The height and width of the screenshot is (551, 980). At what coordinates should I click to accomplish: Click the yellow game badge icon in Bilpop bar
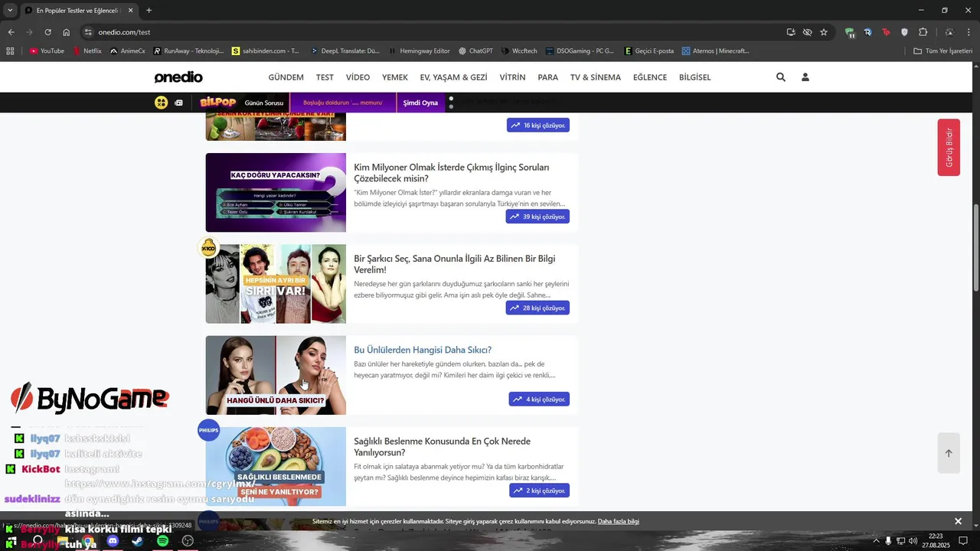coord(161,103)
